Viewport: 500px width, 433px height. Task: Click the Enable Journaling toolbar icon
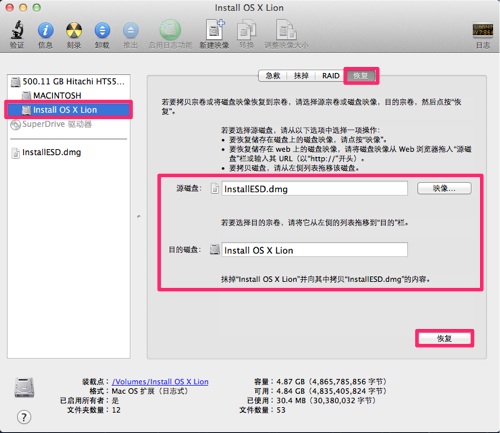(170, 30)
